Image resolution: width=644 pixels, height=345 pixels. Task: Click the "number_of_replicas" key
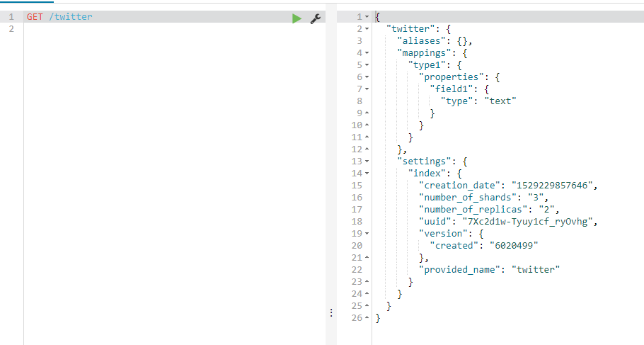[x=473, y=209]
